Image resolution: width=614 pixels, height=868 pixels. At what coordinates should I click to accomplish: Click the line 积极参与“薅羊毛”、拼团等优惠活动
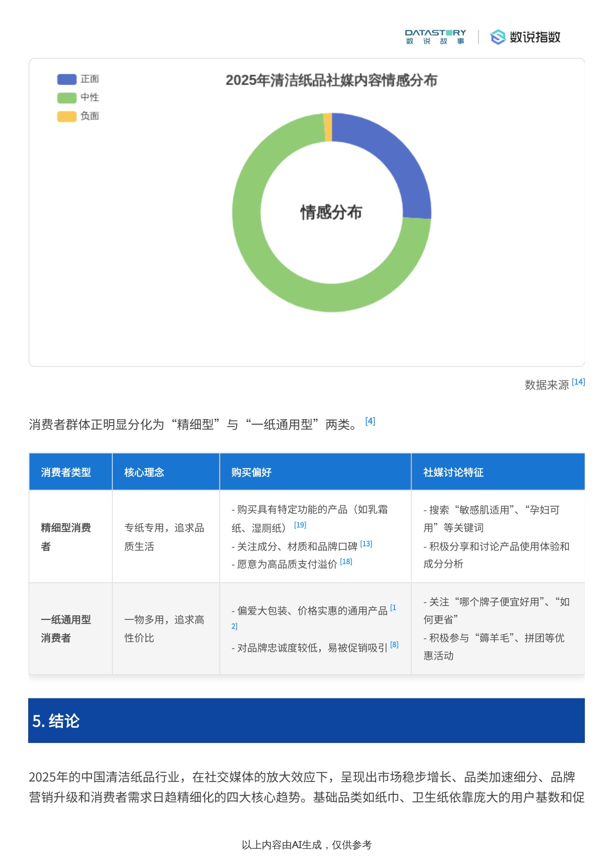click(494, 647)
